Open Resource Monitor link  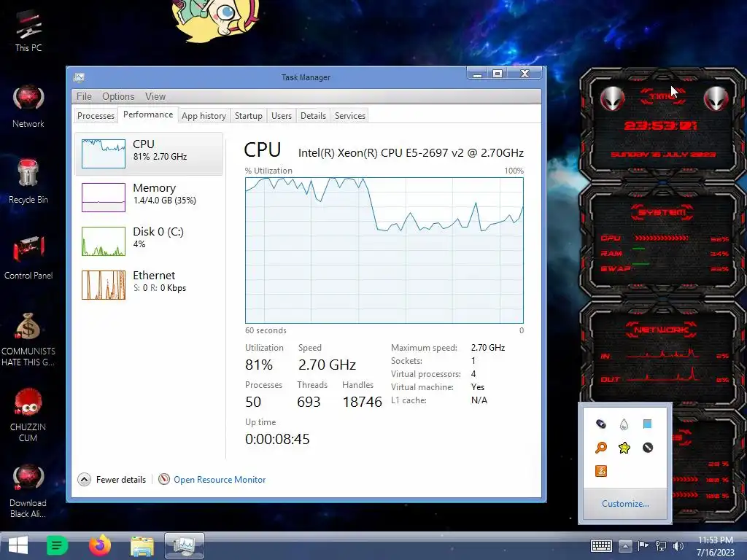220,480
